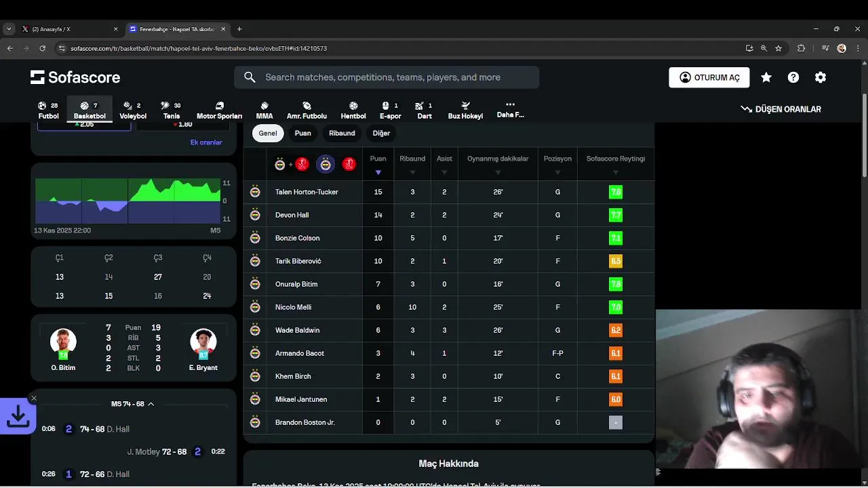Click the search magnifier icon
The height and width of the screenshot is (488, 868).
point(250,77)
